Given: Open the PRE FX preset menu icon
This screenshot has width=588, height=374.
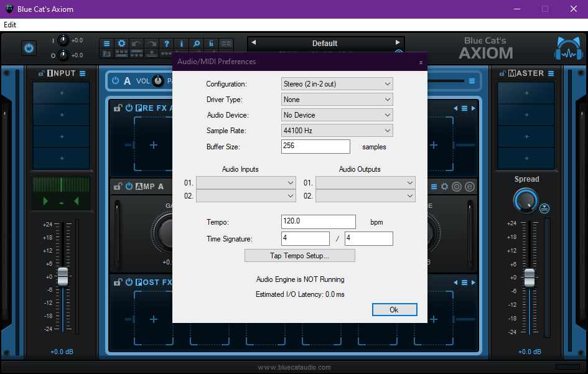Looking at the screenshot, I should (464, 108).
